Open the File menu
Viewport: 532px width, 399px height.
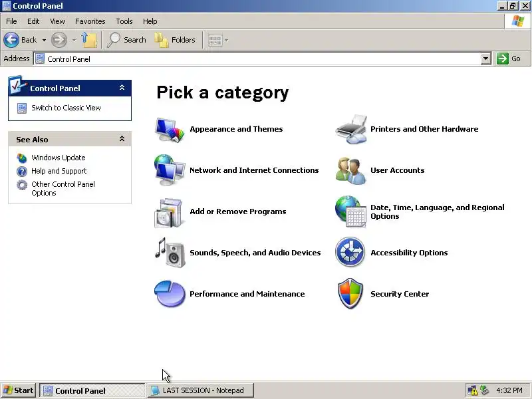tap(11, 21)
